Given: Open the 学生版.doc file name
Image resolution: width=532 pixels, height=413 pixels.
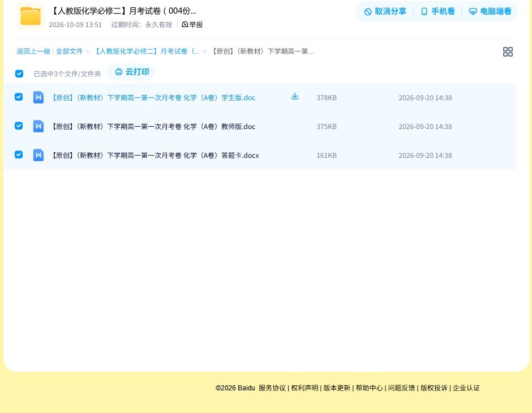Looking at the screenshot, I should 153,98.
